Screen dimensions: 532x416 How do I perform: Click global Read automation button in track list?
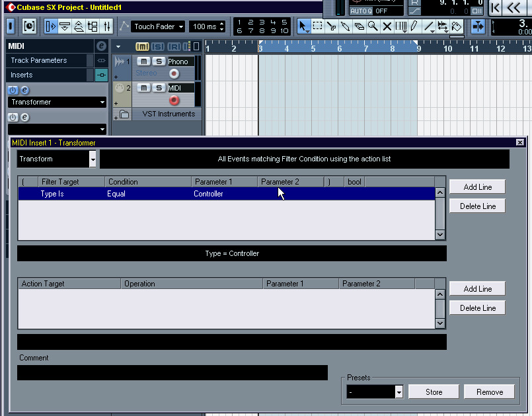point(174,46)
